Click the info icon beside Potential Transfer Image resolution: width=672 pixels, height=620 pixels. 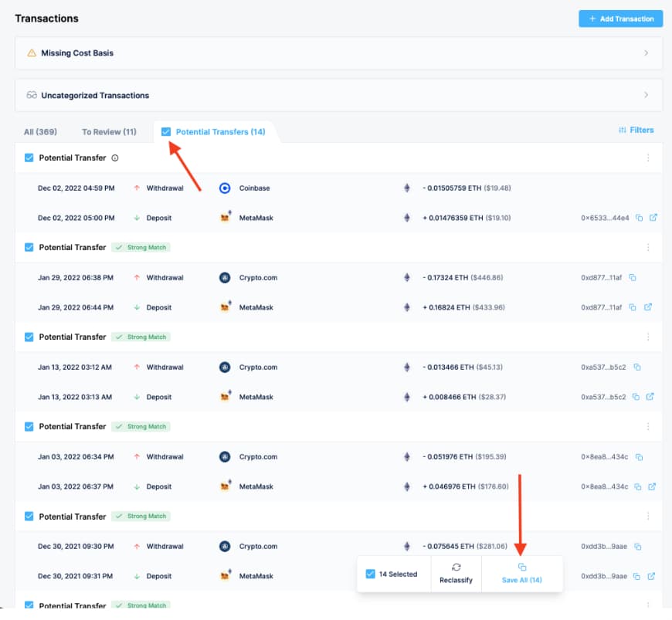[x=115, y=158]
